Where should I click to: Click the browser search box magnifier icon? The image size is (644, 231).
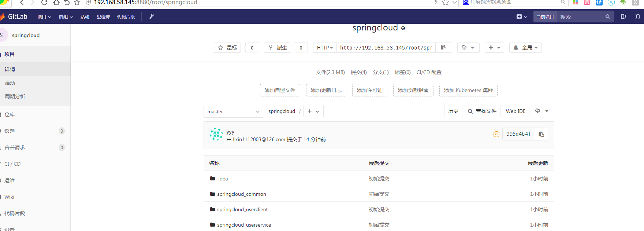click(563, 2)
